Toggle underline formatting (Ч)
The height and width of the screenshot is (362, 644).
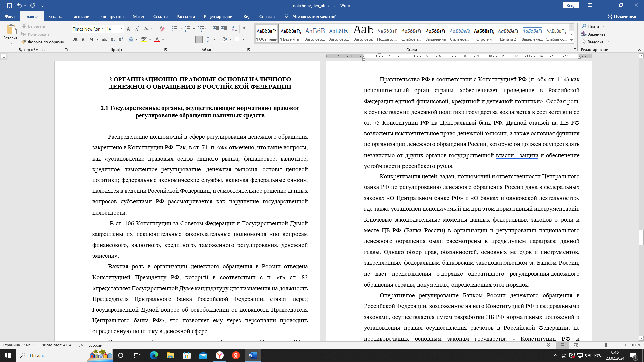[x=91, y=39]
